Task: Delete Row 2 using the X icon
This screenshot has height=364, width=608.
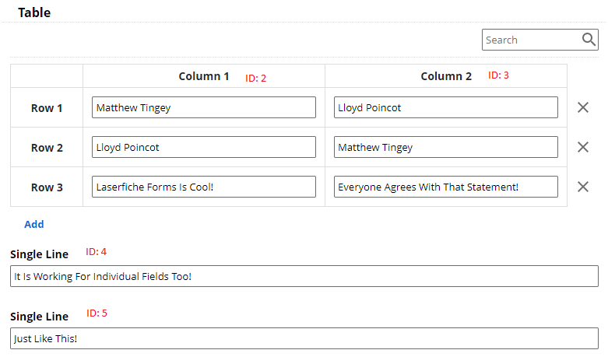Action: (583, 147)
